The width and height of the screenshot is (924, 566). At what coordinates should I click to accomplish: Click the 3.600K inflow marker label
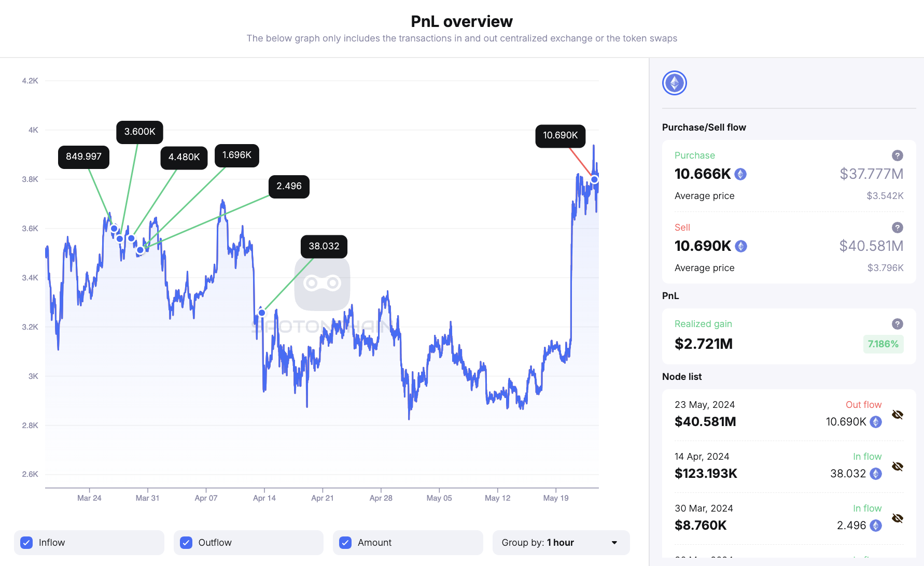pos(139,132)
